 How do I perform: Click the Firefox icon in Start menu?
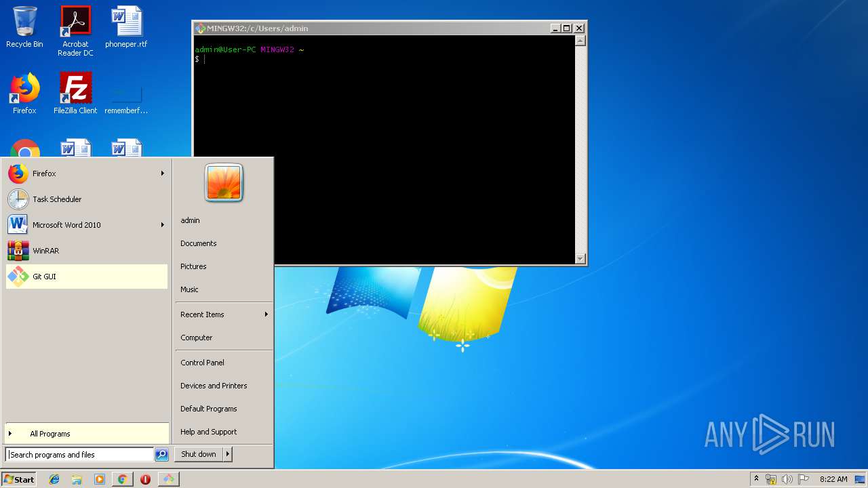pyautogui.click(x=18, y=174)
